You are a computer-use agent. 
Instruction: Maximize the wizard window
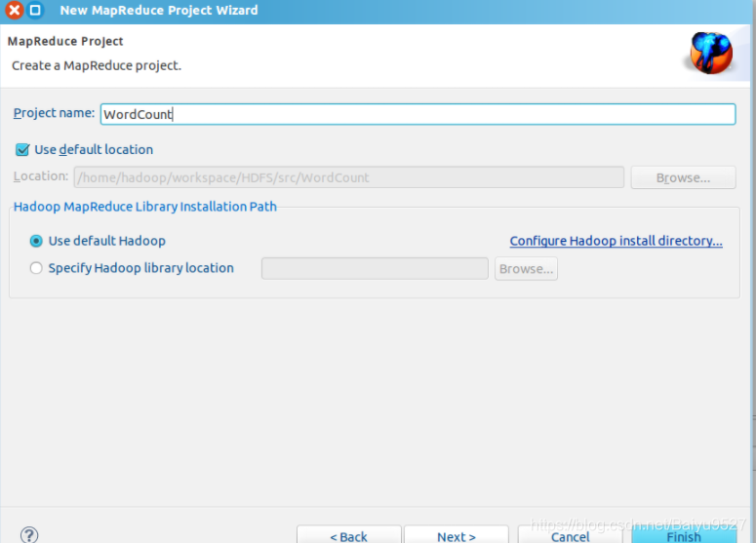[x=35, y=10]
